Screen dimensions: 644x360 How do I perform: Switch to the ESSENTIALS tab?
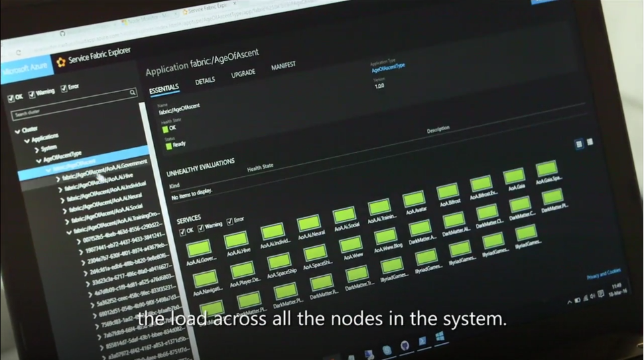(164, 88)
